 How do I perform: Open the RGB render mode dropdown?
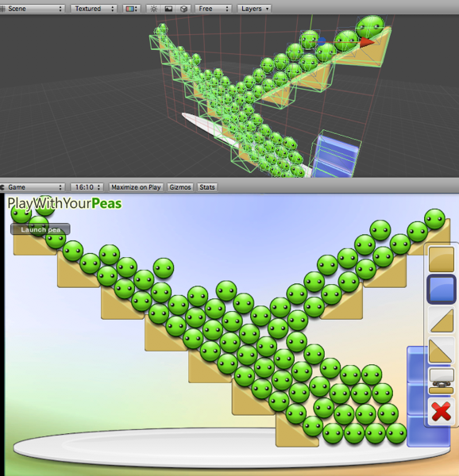click(131, 9)
